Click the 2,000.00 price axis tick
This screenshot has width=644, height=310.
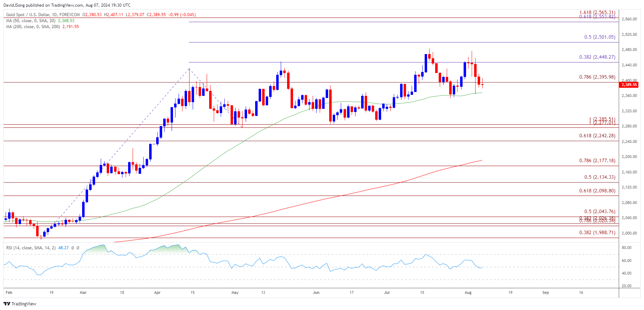(x=629, y=233)
